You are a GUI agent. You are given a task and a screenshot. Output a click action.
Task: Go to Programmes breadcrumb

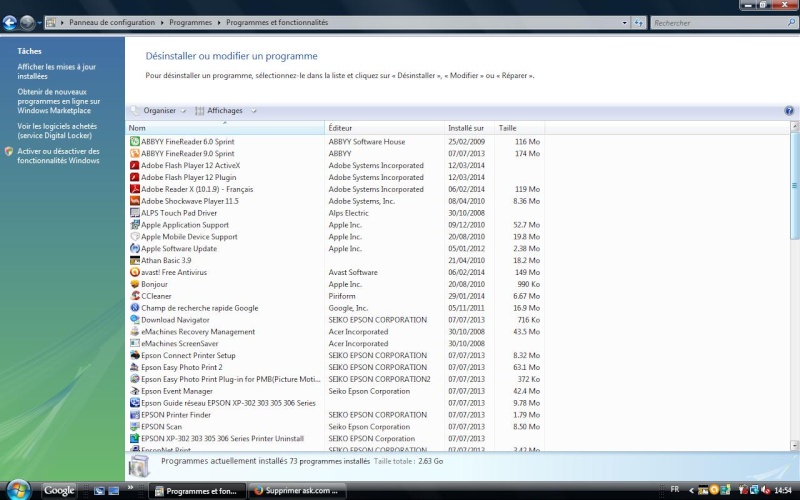click(190, 22)
